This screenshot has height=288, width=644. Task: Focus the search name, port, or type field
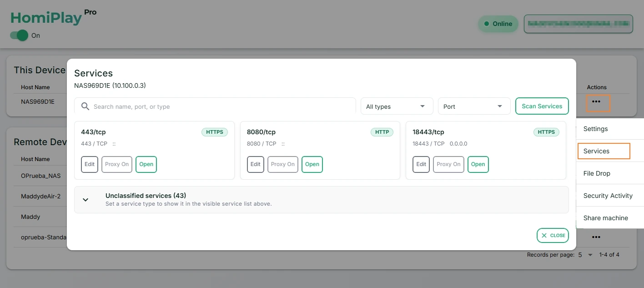(215, 106)
